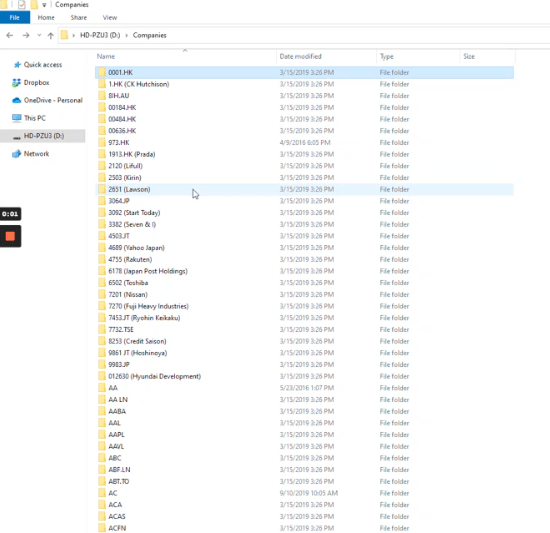Screen dimensions: 550x533
Task: Select the 00184.HK folder name
Action: point(122,108)
